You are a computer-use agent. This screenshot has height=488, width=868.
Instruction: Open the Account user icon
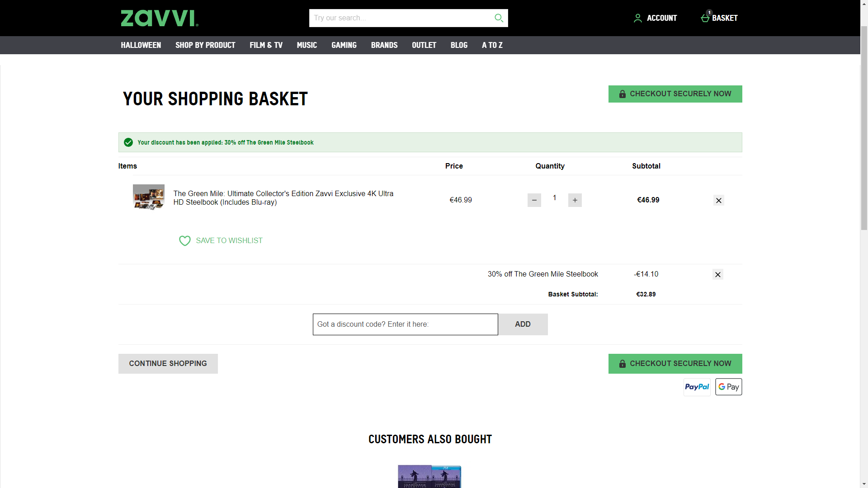[x=637, y=18]
